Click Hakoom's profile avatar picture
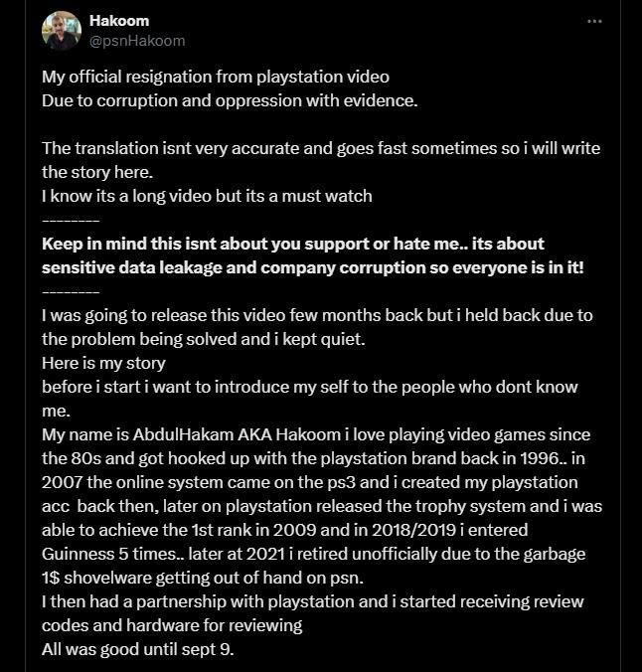Image resolution: width=642 pixels, height=672 pixels. pyautogui.click(x=61, y=31)
